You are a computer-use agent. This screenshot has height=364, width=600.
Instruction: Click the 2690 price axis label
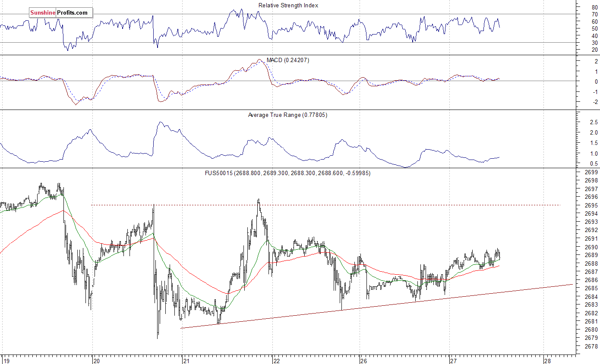tap(591, 247)
